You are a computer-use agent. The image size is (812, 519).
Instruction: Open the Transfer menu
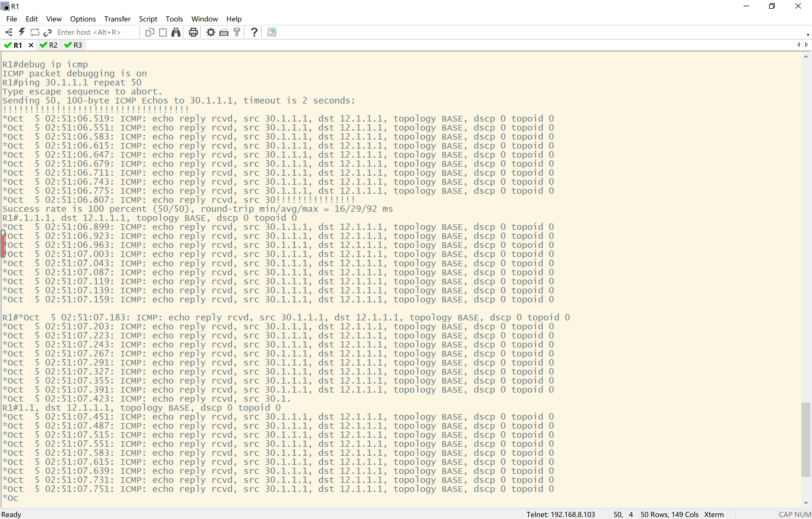(117, 19)
